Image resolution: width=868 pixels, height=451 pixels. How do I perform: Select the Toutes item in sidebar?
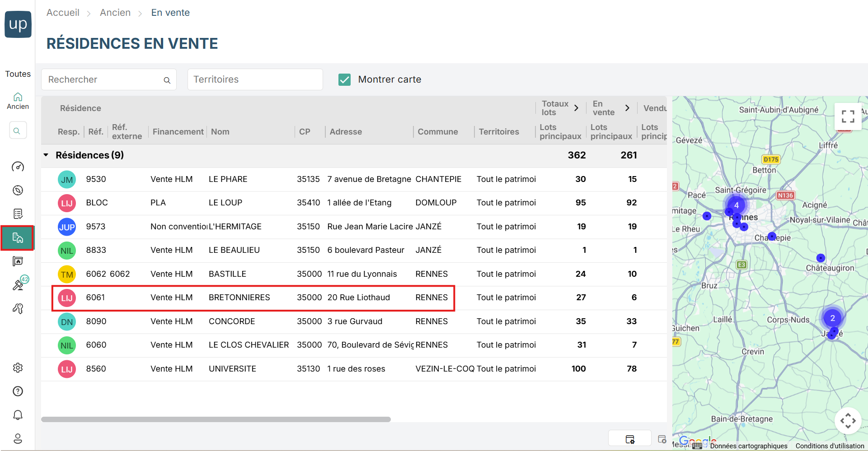point(18,74)
